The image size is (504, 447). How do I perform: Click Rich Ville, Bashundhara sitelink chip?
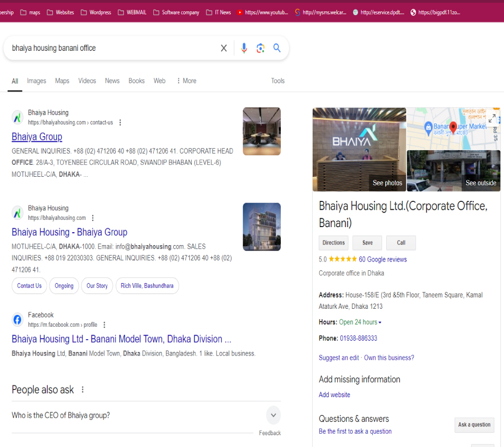(x=147, y=286)
